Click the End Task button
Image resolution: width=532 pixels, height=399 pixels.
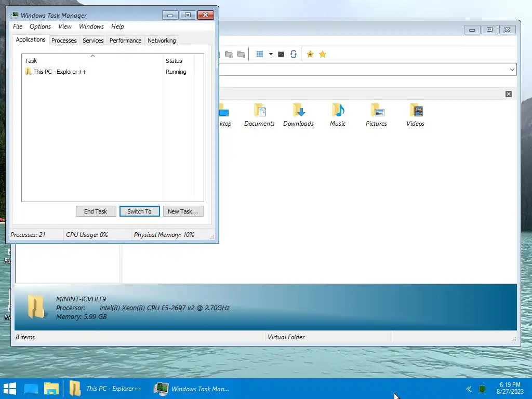tap(96, 211)
